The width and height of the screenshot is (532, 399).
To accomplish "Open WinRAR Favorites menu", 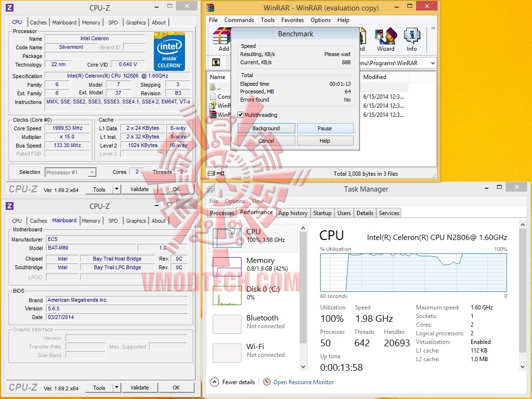I will 292,20.
